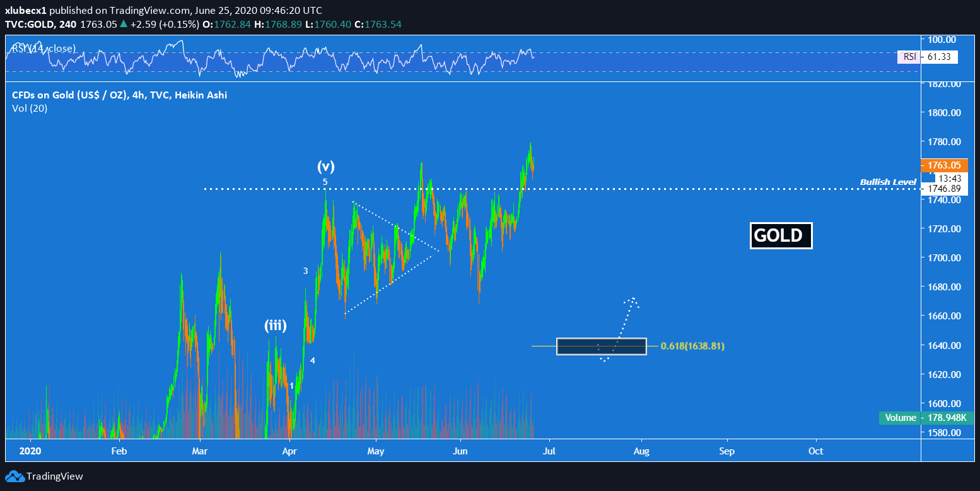Click the Bullish Level text label
980x491 pixels.
pyautogui.click(x=887, y=182)
